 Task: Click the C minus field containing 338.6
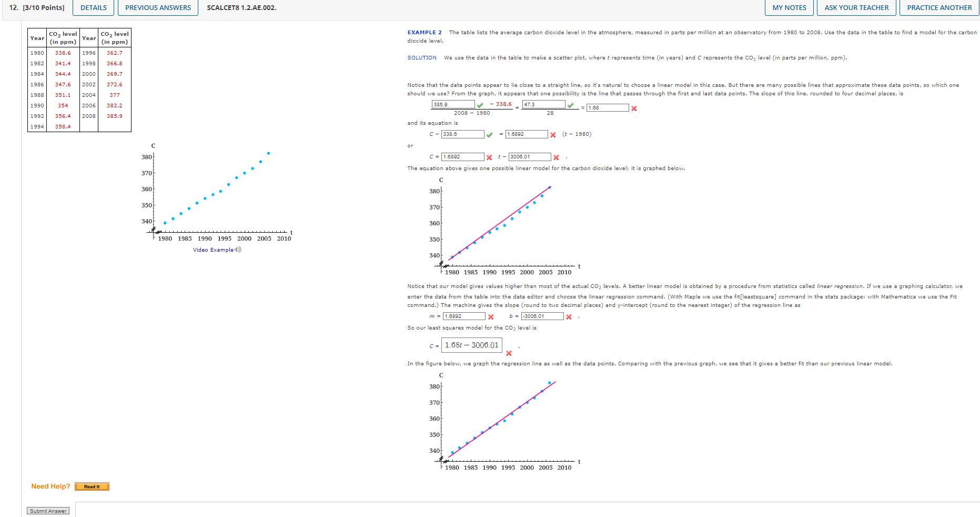(462, 134)
